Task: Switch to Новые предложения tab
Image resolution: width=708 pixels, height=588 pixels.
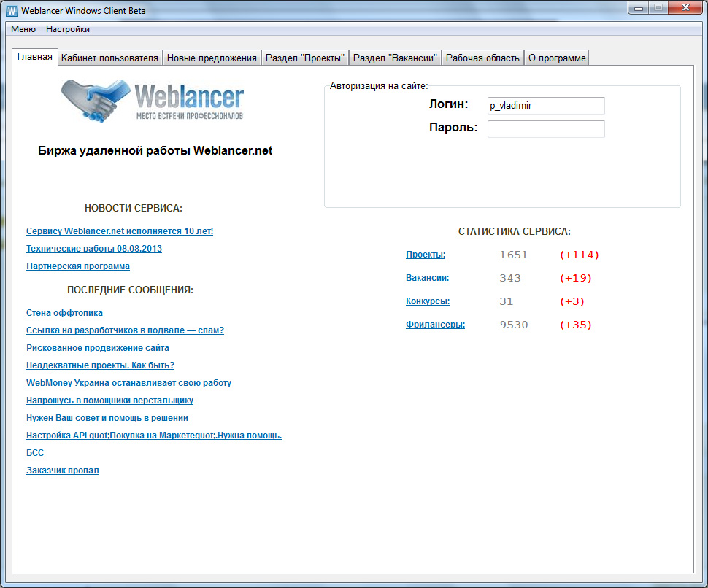Action: coord(212,58)
